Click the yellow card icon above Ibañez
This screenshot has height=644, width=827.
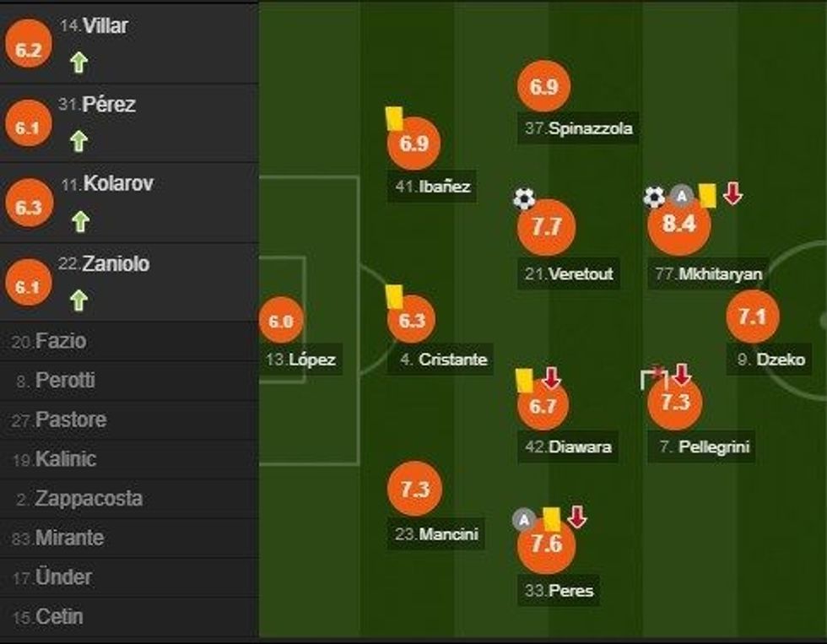[393, 118]
